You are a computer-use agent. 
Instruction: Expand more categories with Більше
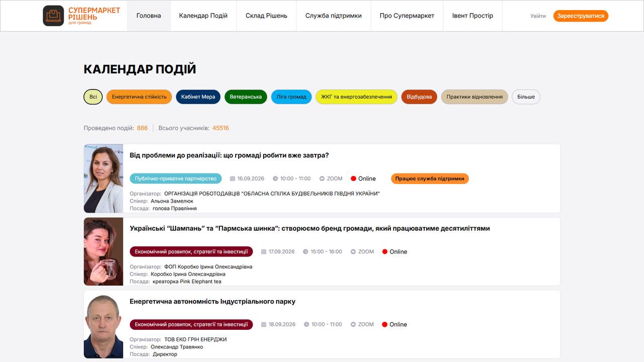(526, 97)
